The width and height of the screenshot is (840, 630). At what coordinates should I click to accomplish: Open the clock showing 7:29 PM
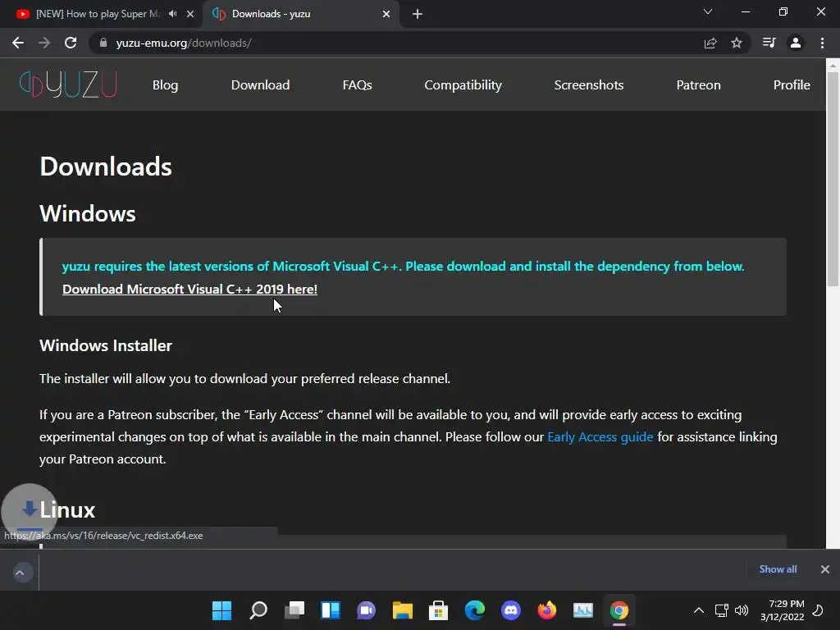click(x=782, y=610)
